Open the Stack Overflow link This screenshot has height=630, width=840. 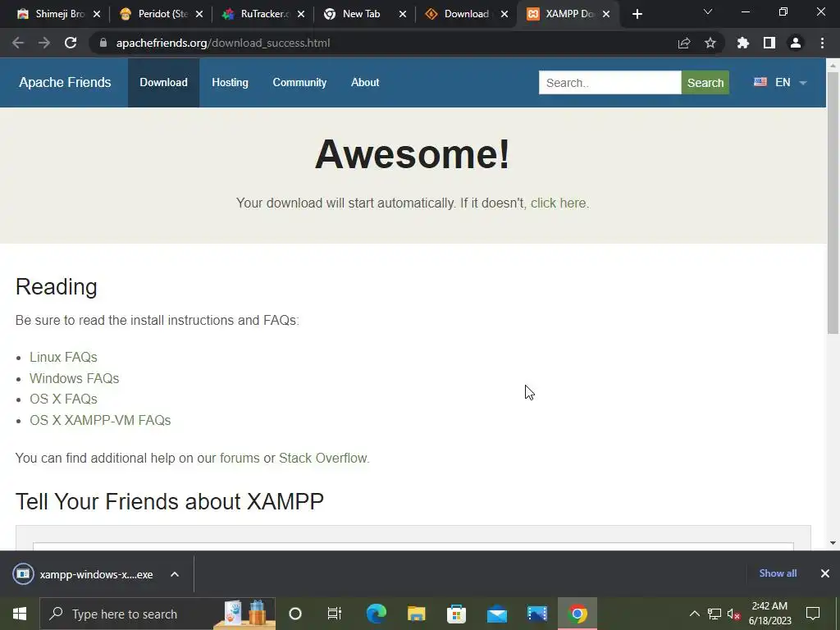coord(323,458)
